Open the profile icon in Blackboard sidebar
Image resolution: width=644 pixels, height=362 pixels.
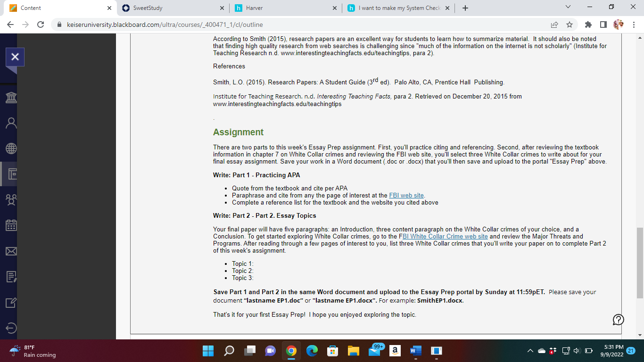pos(11,123)
